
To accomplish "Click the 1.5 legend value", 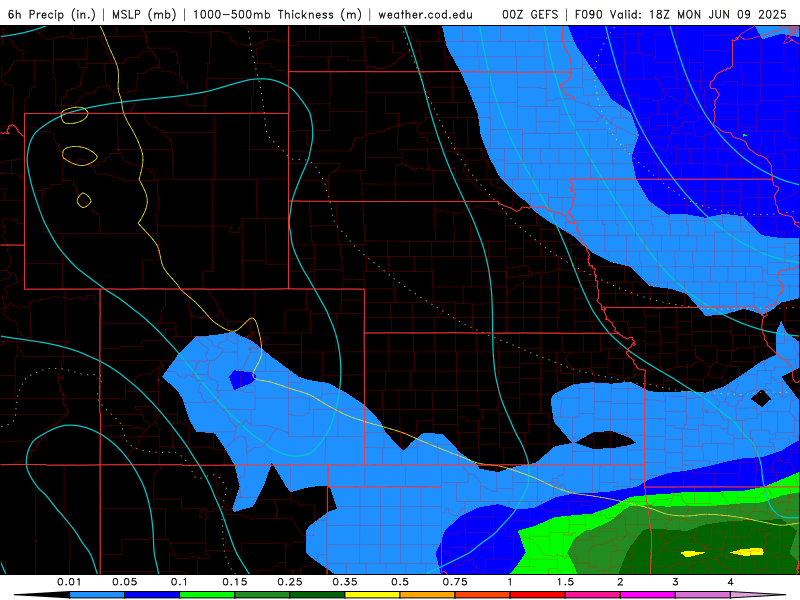I will [565, 582].
